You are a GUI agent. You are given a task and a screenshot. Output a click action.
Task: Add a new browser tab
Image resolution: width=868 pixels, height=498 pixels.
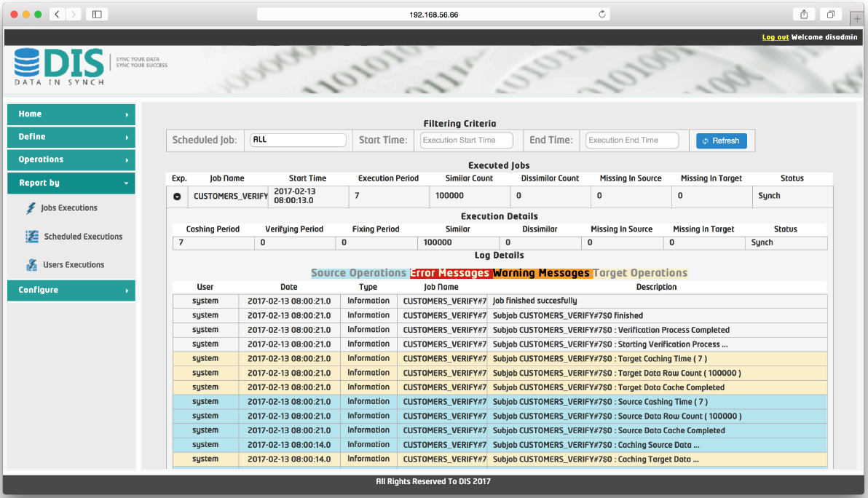click(857, 18)
